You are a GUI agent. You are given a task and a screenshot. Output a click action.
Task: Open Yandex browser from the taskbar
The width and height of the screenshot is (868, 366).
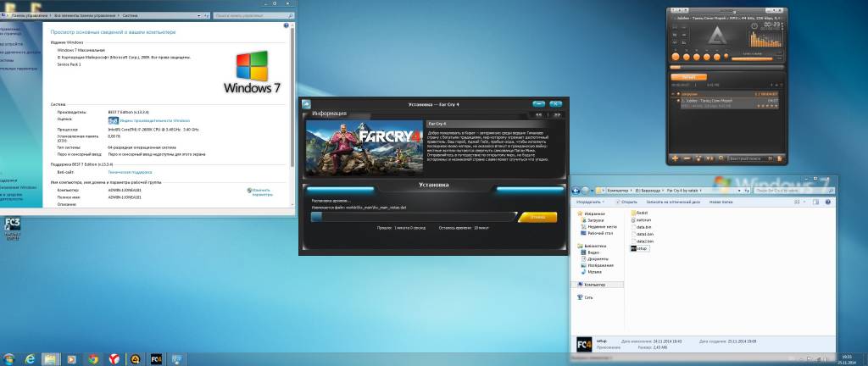coord(114,359)
